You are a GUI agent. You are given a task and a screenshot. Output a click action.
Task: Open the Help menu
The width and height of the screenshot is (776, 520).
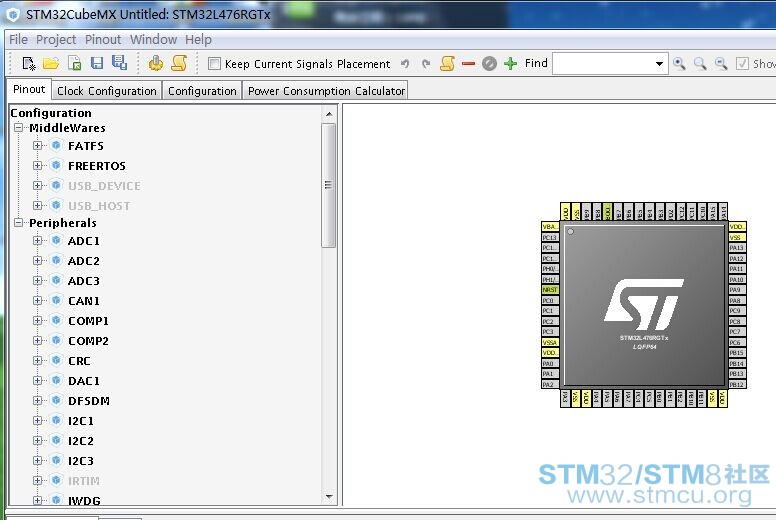(x=198, y=40)
